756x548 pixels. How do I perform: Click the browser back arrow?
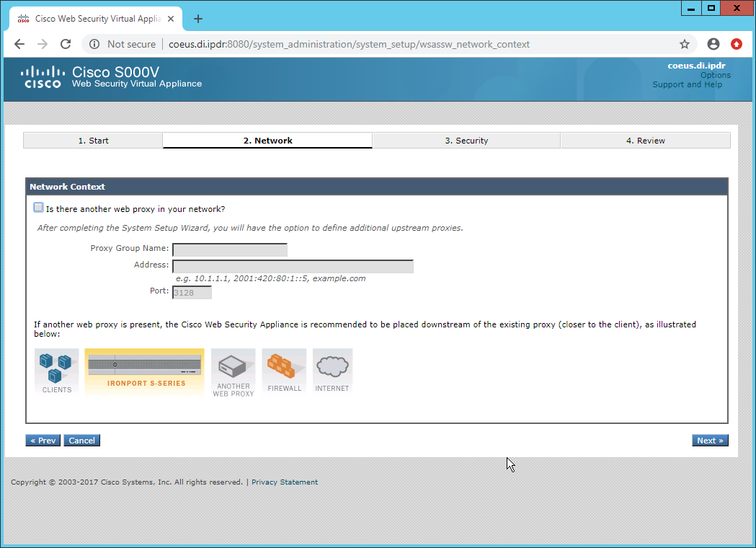pyautogui.click(x=19, y=45)
